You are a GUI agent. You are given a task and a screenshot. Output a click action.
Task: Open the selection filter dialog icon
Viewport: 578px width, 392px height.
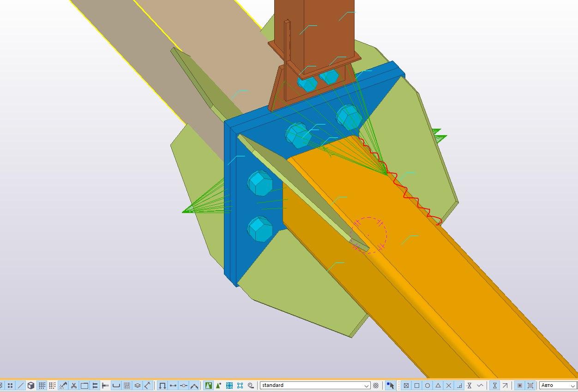pyautogui.click(x=376, y=386)
